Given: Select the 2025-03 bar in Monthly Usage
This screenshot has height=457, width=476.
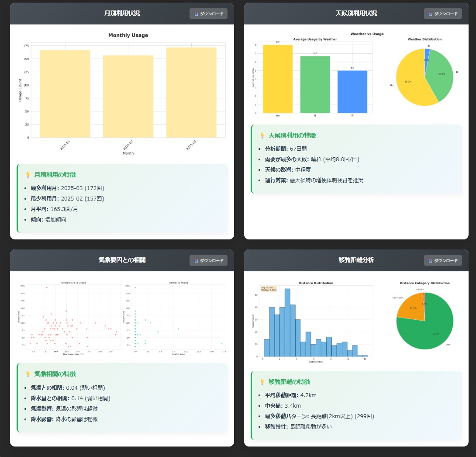Looking at the screenshot, I should coord(191,93).
